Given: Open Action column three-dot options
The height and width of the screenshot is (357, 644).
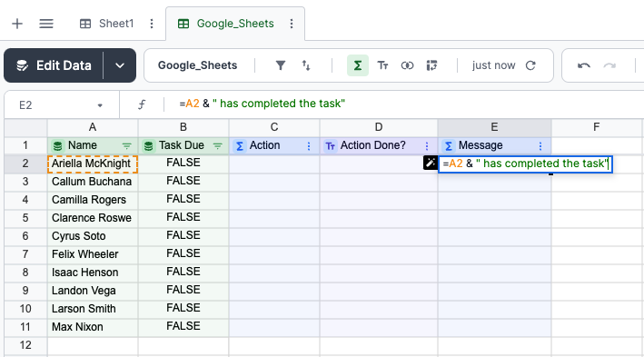Looking at the screenshot, I should tap(309, 146).
